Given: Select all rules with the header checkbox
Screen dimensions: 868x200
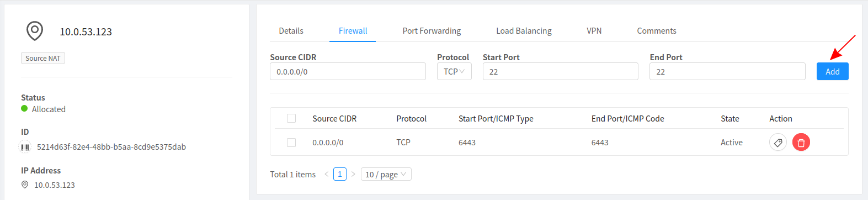Looking at the screenshot, I should point(291,118).
